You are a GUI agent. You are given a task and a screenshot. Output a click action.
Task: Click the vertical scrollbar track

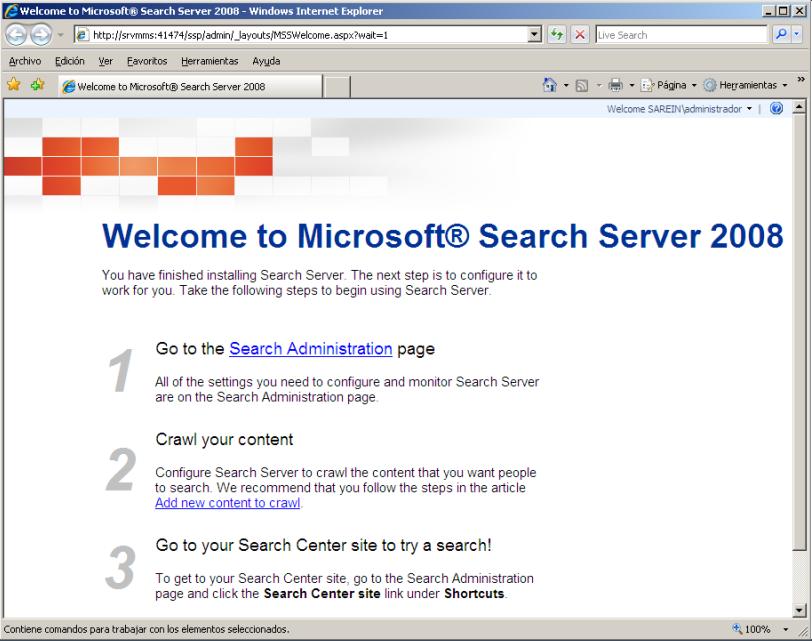point(799,577)
